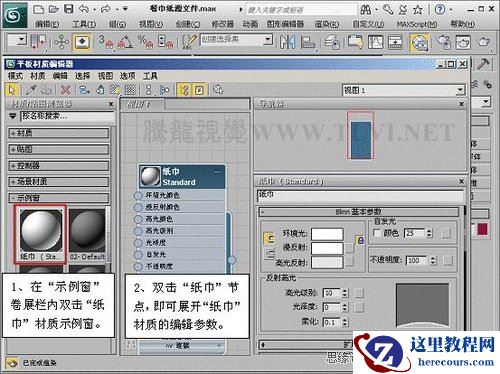Open the 渲染(R) main menu
The height and width of the screenshot is (374, 500).
(327, 24)
